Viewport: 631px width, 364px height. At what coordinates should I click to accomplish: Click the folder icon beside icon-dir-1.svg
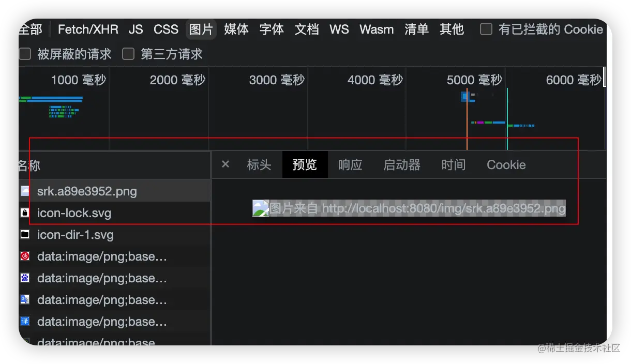(25, 234)
